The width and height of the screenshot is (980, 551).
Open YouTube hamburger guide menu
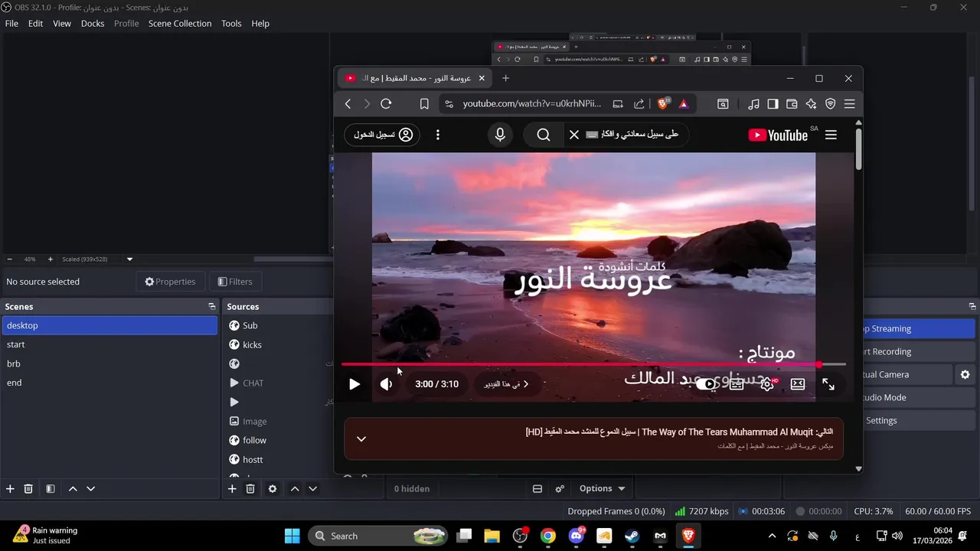831,135
